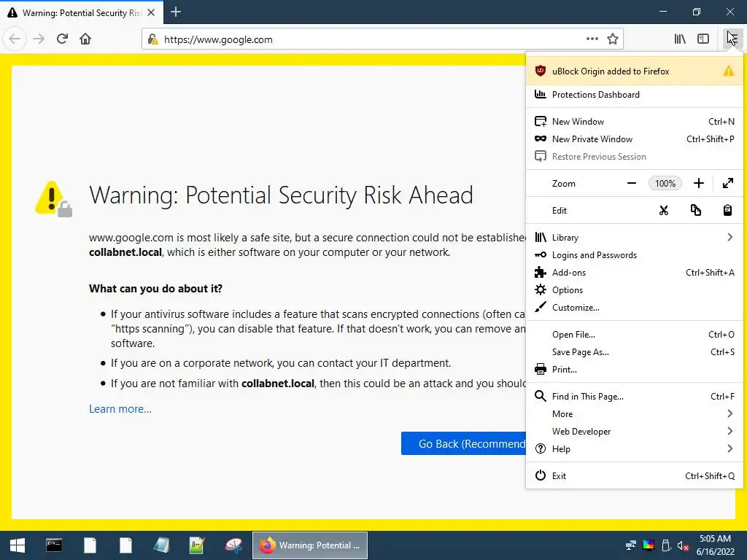Select Open File...

[x=634, y=334]
